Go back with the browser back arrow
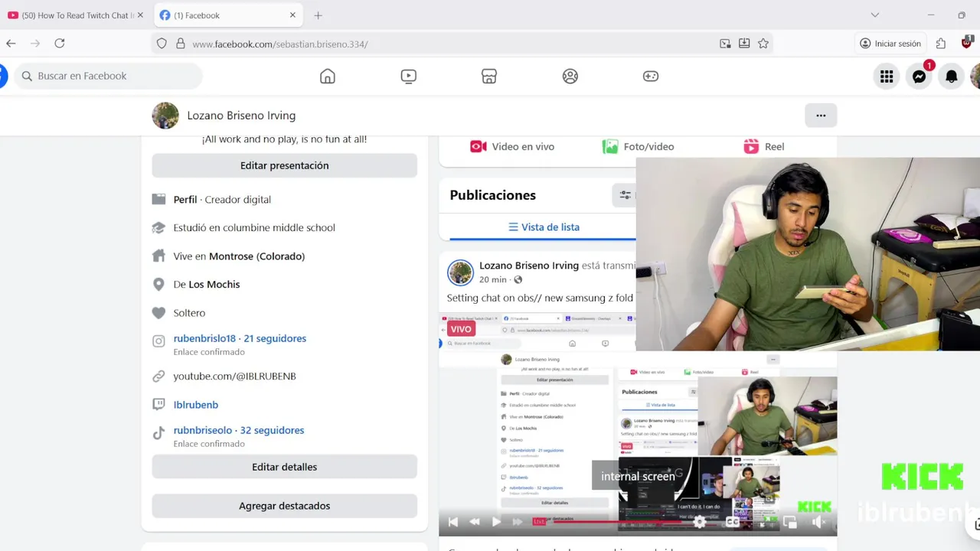This screenshot has width=980, height=551. pos(11,44)
